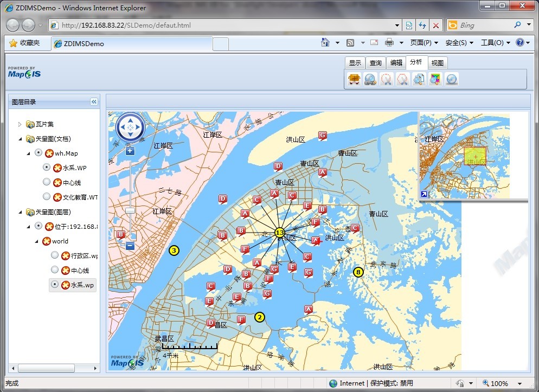Image resolution: width=539 pixels, height=392 pixels.
Task: Switch to the 查询 tab
Action: pos(375,63)
